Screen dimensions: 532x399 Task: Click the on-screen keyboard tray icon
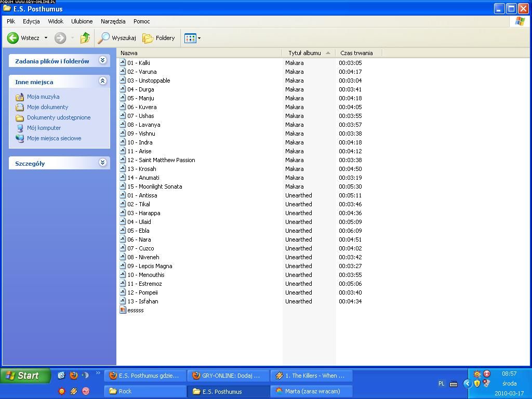(x=453, y=384)
